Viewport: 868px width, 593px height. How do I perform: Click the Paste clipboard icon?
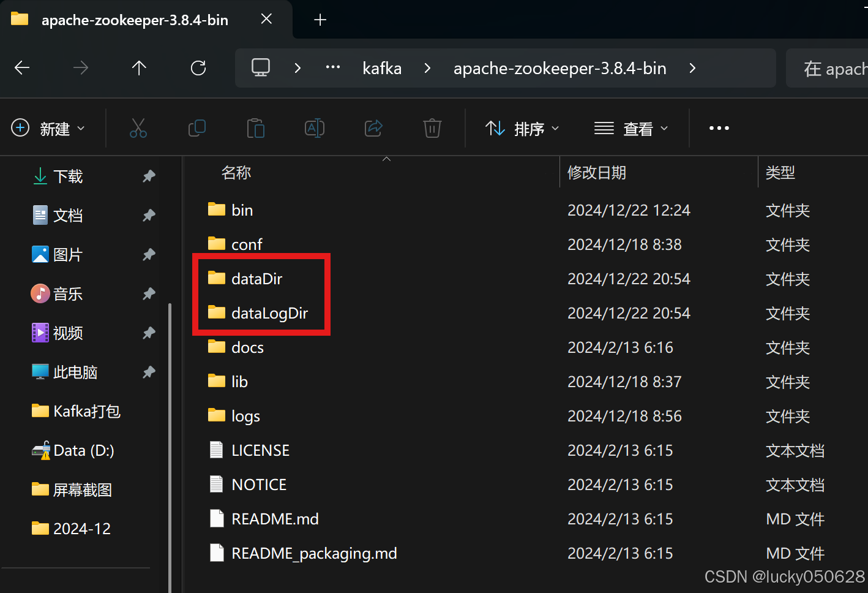coord(255,128)
